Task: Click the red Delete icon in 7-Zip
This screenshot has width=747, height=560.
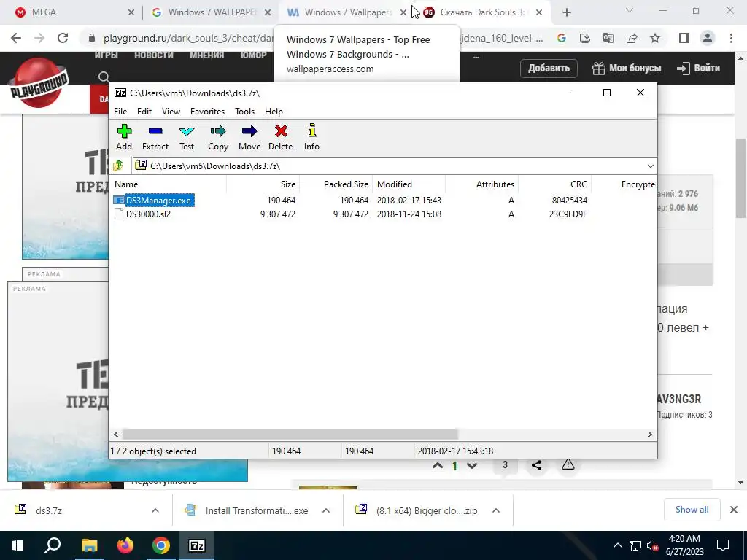Action: pos(281,138)
